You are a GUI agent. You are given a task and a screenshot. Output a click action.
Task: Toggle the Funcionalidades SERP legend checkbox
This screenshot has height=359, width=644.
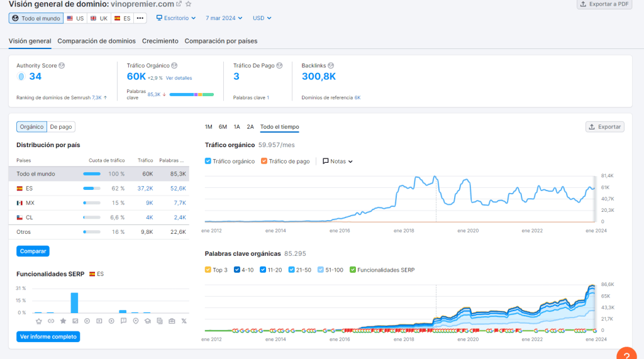352,270
